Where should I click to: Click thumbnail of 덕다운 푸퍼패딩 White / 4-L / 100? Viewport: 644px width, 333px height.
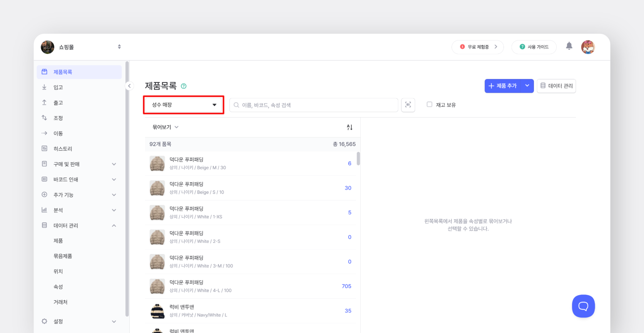pyautogui.click(x=157, y=286)
